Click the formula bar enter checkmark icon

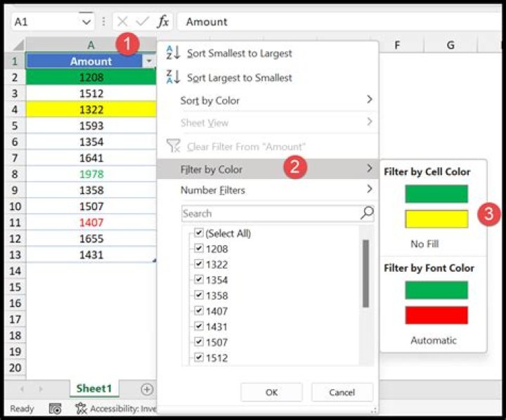point(142,22)
